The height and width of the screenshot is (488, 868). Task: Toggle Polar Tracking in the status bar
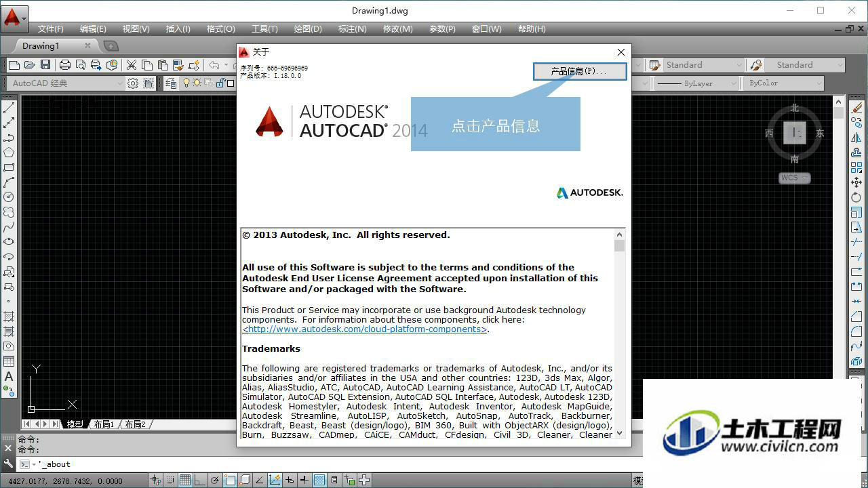(x=215, y=481)
